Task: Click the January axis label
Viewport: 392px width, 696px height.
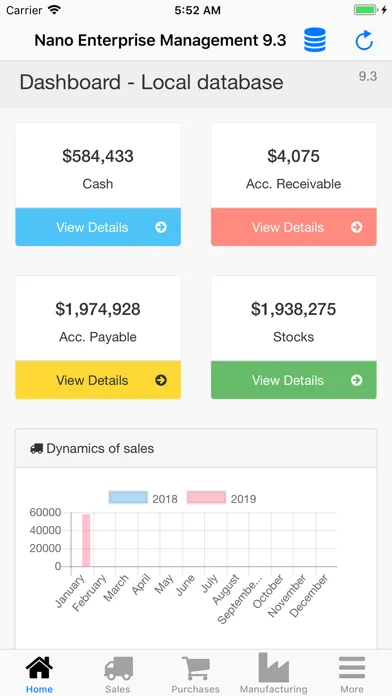Action: 70,591
